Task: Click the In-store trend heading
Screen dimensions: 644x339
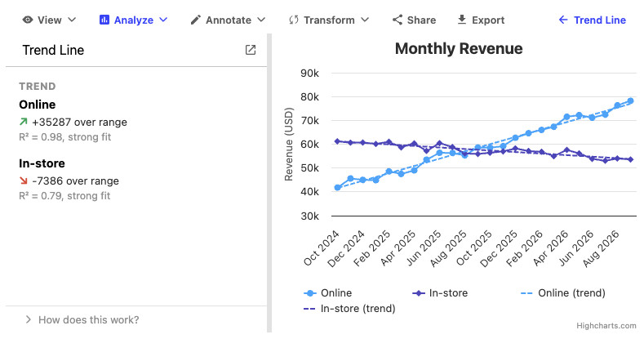Action: [42, 163]
